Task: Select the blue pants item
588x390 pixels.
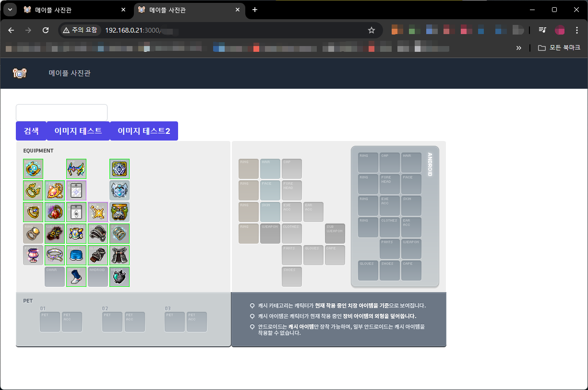Action: (76, 255)
